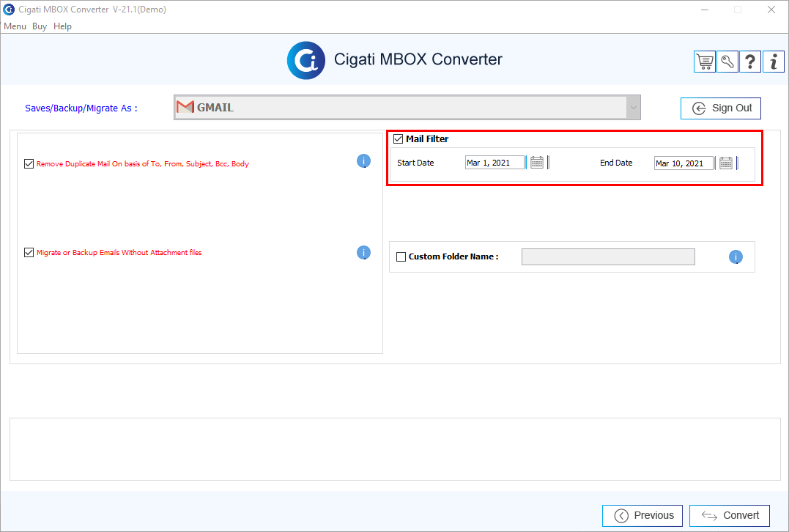
Task: Go back with the Previous button
Action: (x=642, y=515)
